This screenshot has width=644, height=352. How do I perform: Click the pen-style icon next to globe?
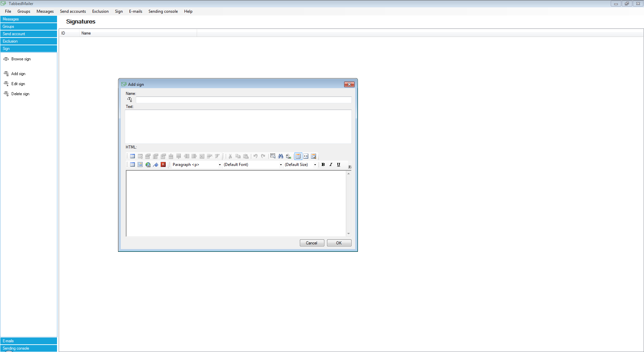(x=156, y=165)
